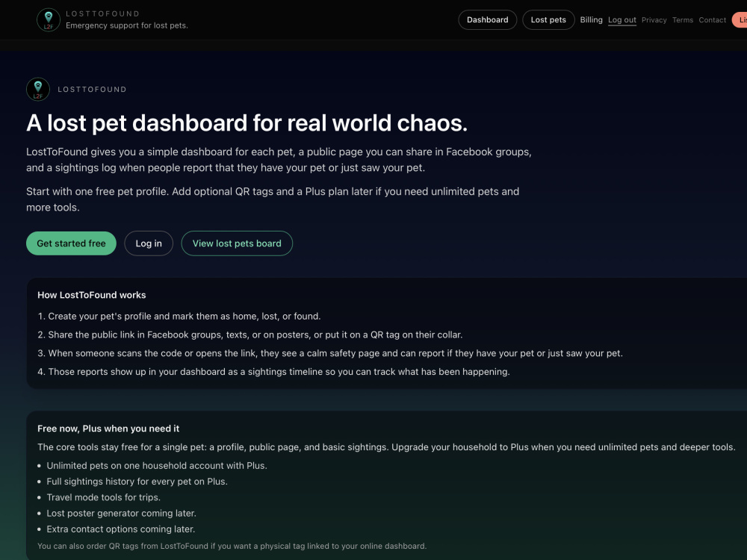Click the LOSTTOFOUND brand text in header
The image size is (747, 560).
coord(103,13)
